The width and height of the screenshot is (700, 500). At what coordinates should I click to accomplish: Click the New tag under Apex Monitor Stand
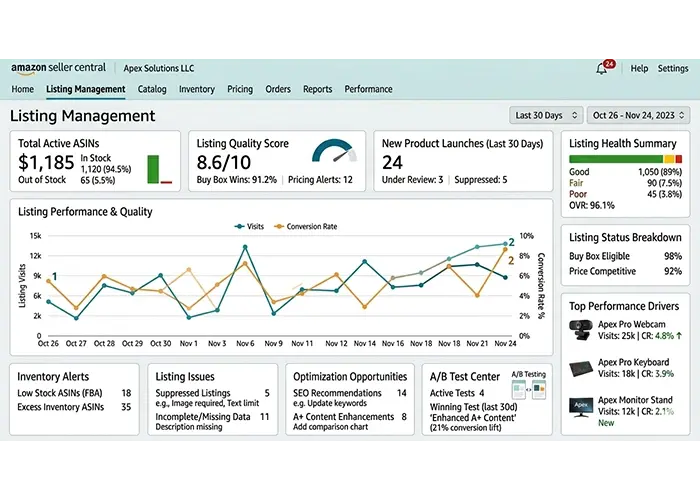(x=606, y=423)
